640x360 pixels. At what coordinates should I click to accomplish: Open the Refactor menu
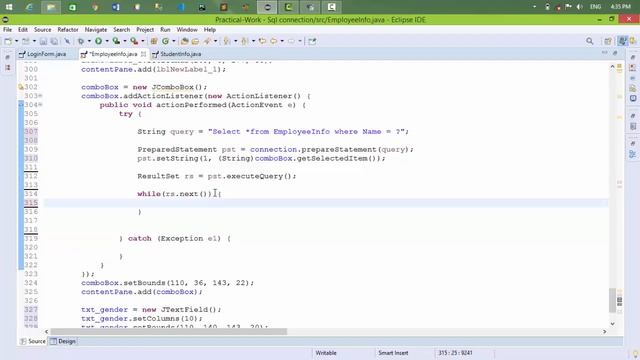point(68,30)
